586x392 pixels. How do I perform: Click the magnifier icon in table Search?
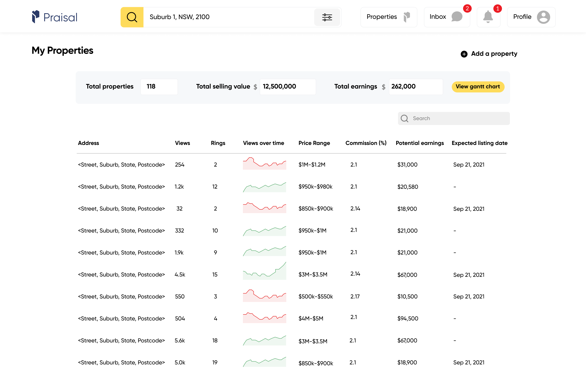[405, 118]
